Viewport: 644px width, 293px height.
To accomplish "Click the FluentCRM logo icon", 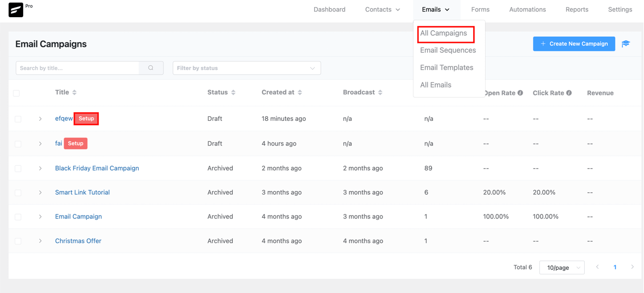I will tap(16, 10).
